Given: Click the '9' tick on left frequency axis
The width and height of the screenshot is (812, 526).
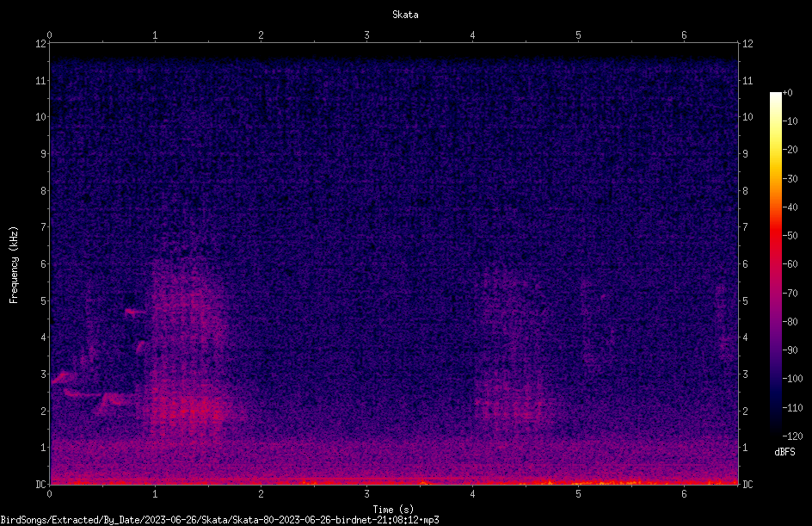Looking at the screenshot, I should point(43,154).
